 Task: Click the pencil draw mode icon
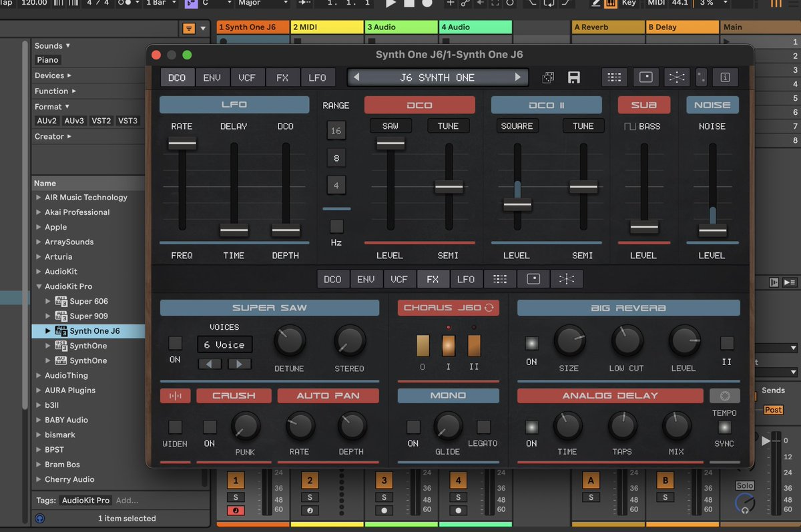pos(596,3)
